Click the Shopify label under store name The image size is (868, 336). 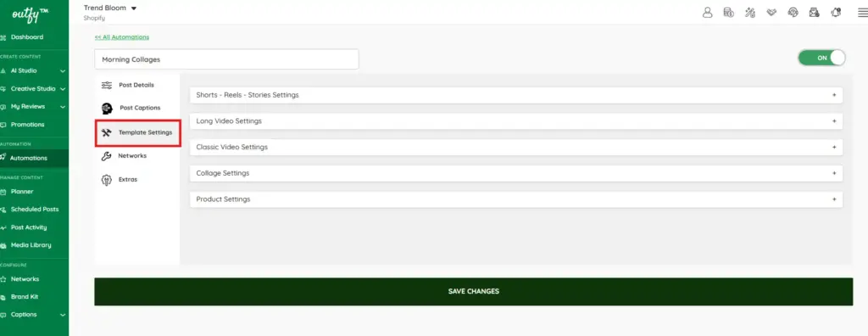(x=93, y=19)
